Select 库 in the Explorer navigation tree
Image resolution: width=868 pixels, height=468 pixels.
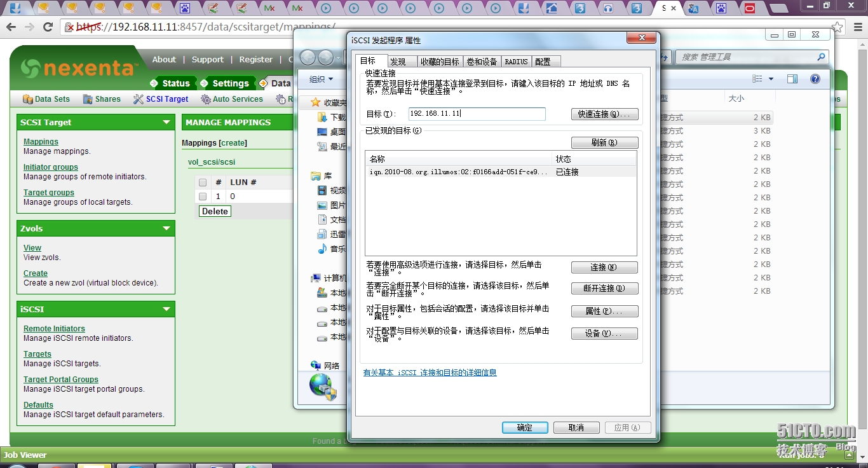[322, 176]
